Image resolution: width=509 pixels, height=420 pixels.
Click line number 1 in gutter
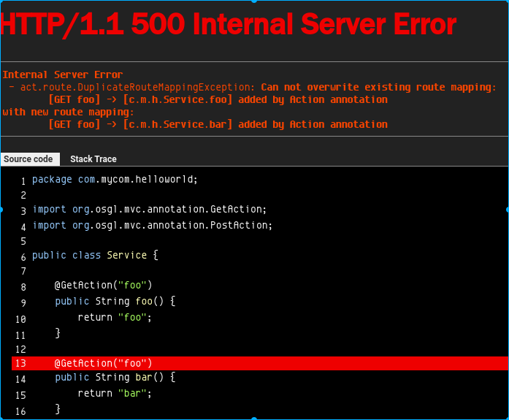(23, 181)
